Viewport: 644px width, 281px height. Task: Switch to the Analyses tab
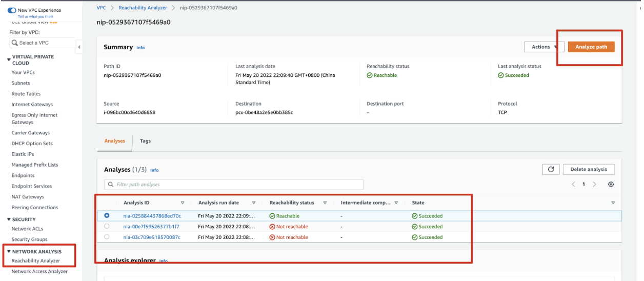pyautogui.click(x=115, y=141)
